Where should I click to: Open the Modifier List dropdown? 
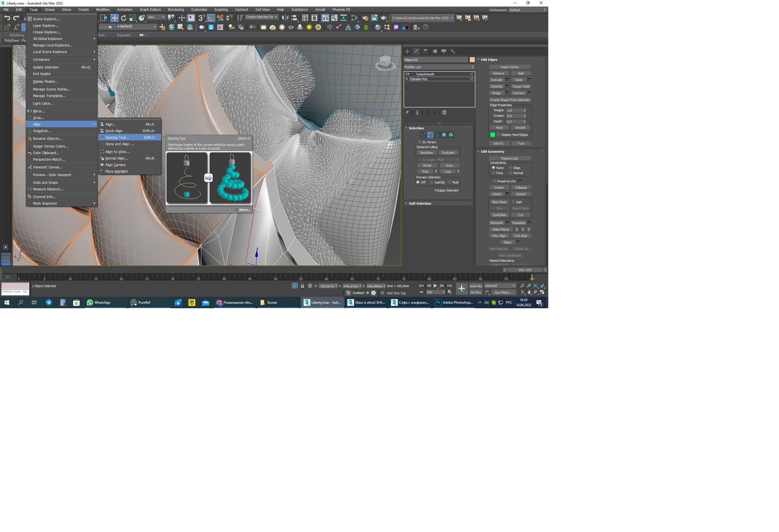pyautogui.click(x=439, y=67)
